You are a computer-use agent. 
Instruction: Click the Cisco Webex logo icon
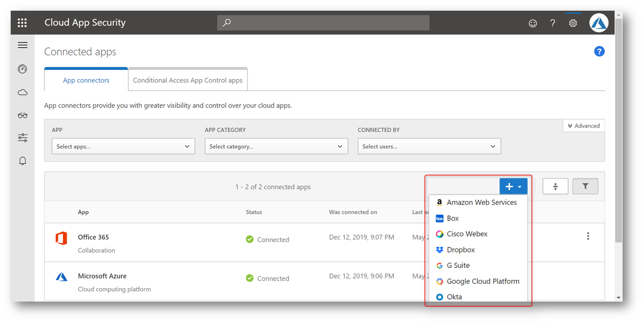[440, 234]
